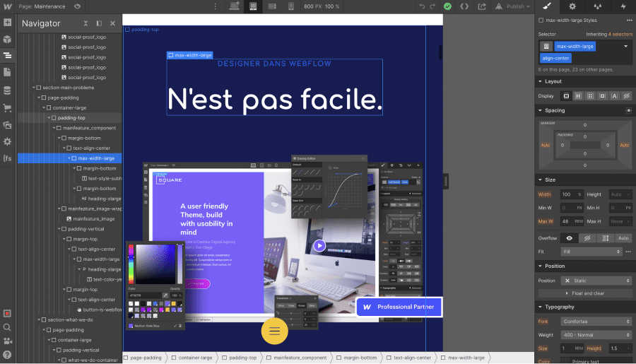Open the Assets panel
The width and height of the screenshot is (636, 364).
(7, 125)
